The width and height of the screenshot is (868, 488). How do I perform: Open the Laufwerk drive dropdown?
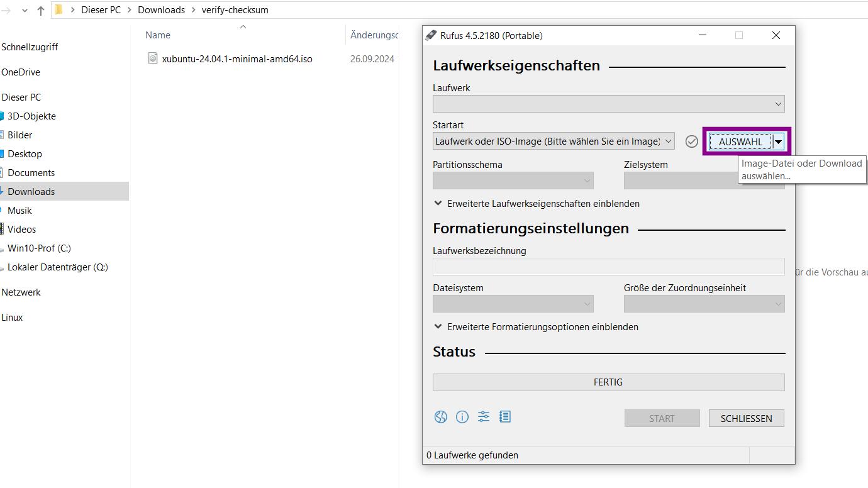(609, 104)
